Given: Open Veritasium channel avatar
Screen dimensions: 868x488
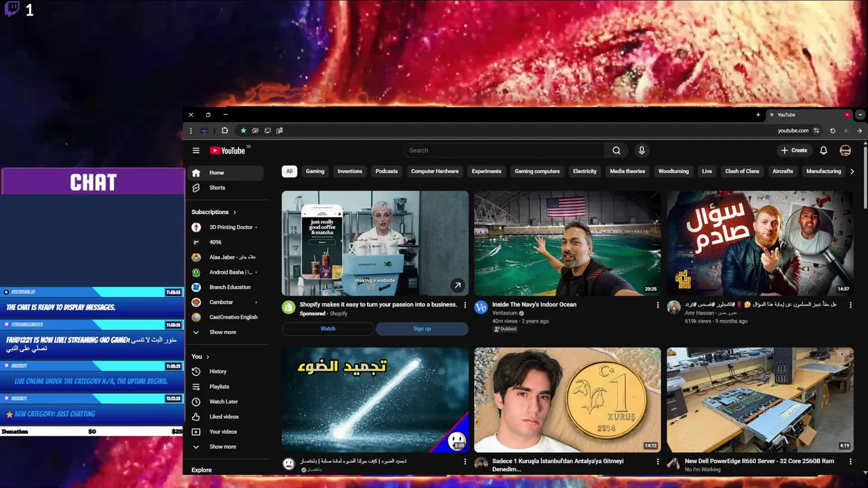Looking at the screenshot, I should (481, 308).
